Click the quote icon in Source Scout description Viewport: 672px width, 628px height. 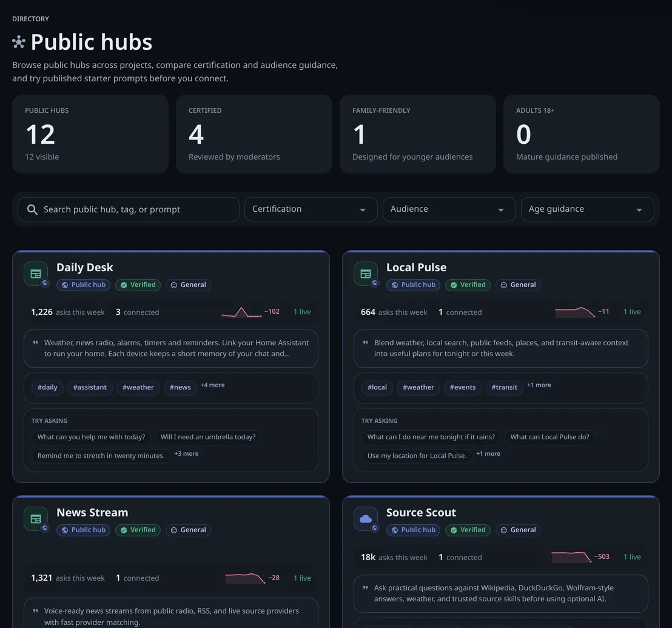click(x=366, y=588)
